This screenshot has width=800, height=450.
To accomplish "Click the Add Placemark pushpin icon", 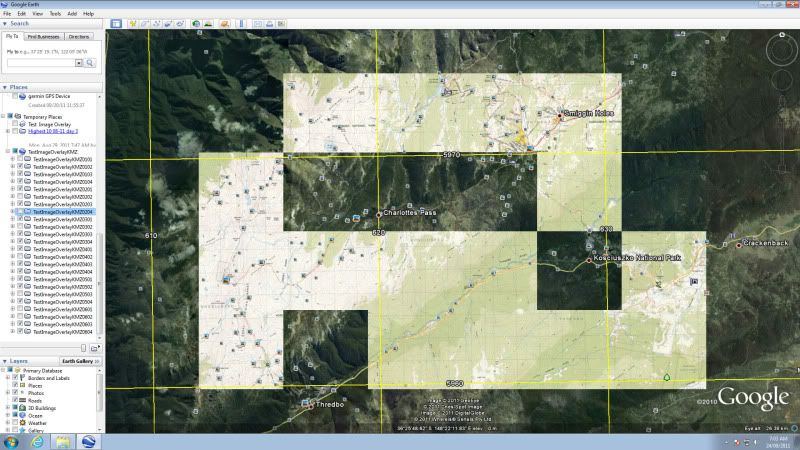I will pyautogui.click(x=133, y=23).
